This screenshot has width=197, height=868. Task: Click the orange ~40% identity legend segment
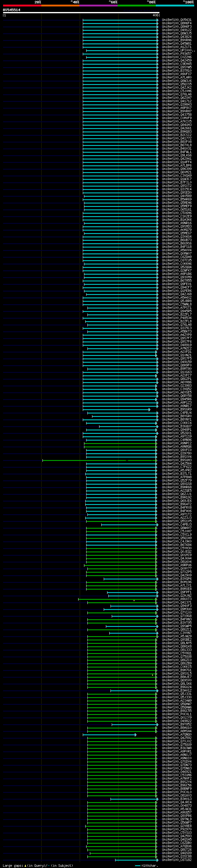60,6
